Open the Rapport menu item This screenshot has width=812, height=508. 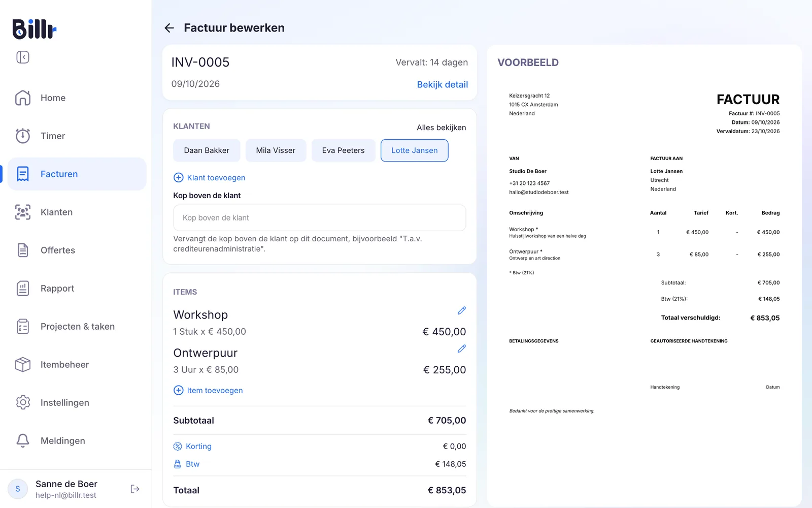[77, 288]
